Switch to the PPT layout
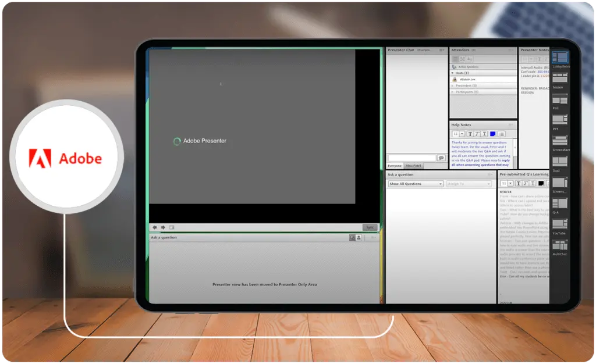The height and width of the screenshot is (364, 596). pos(560,120)
